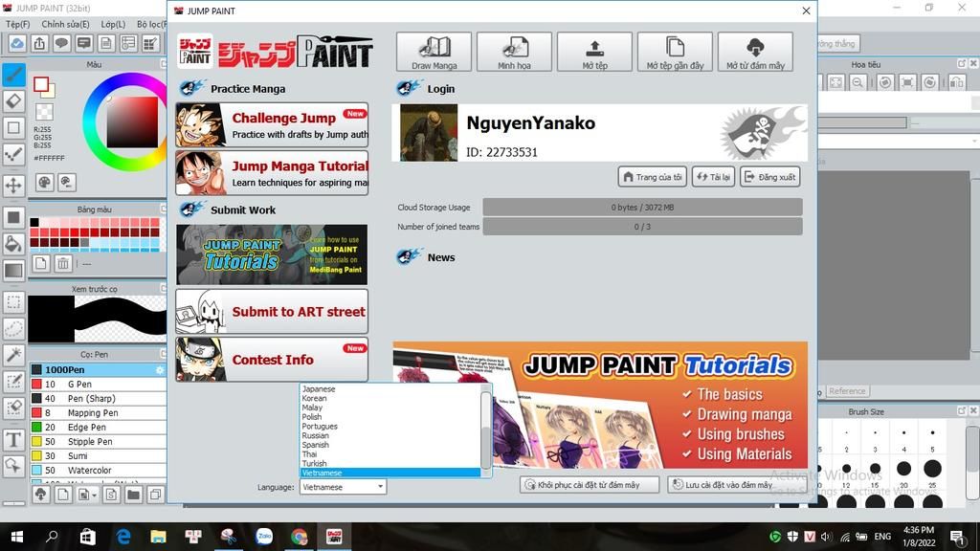Image resolution: width=980 pixels, height=551 pixels.
Task: Select the Gradient tool
Action: [x=13, y=270]
